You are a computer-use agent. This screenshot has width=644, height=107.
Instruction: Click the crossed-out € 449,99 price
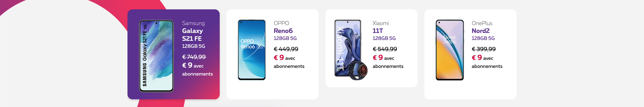pos(286,49)
